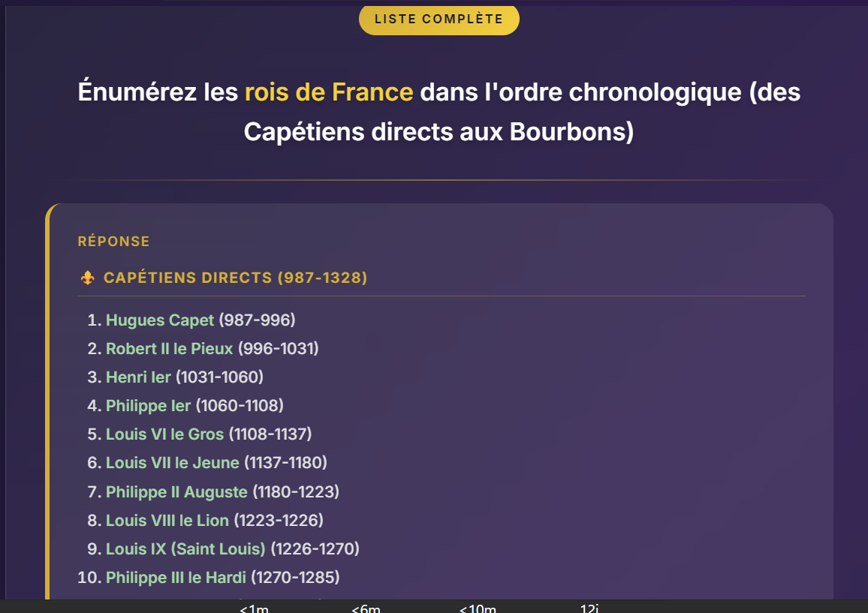The height and width of the screenshot is (613, 868).
Task: Click Louis VIII le Lion
Action: pos(167,521)
